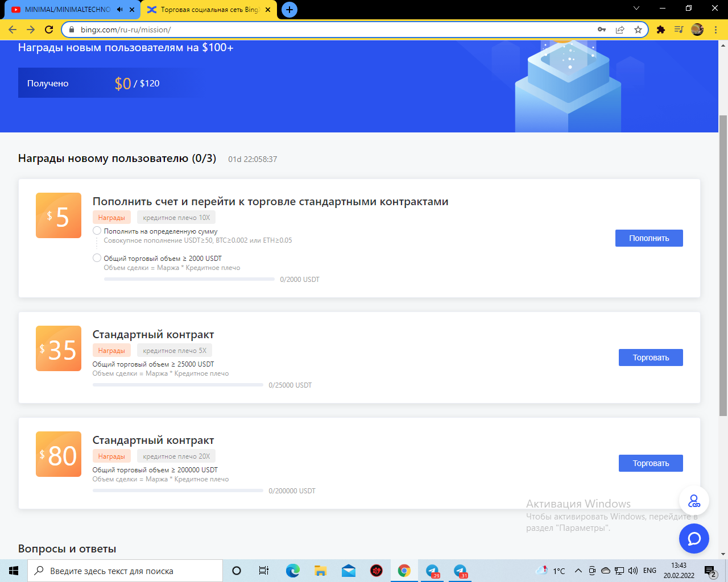The image size is (728, 582).
Task: Show hidden system tray icons
Action: pyautogui.click(x=578, y=571)
